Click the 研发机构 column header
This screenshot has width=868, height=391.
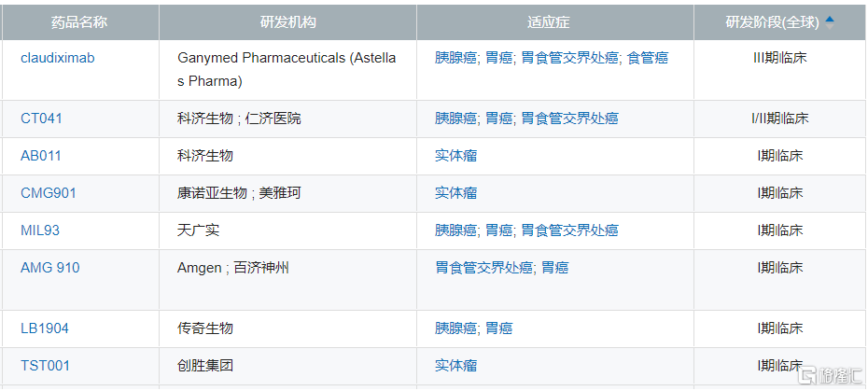[287, 21]
